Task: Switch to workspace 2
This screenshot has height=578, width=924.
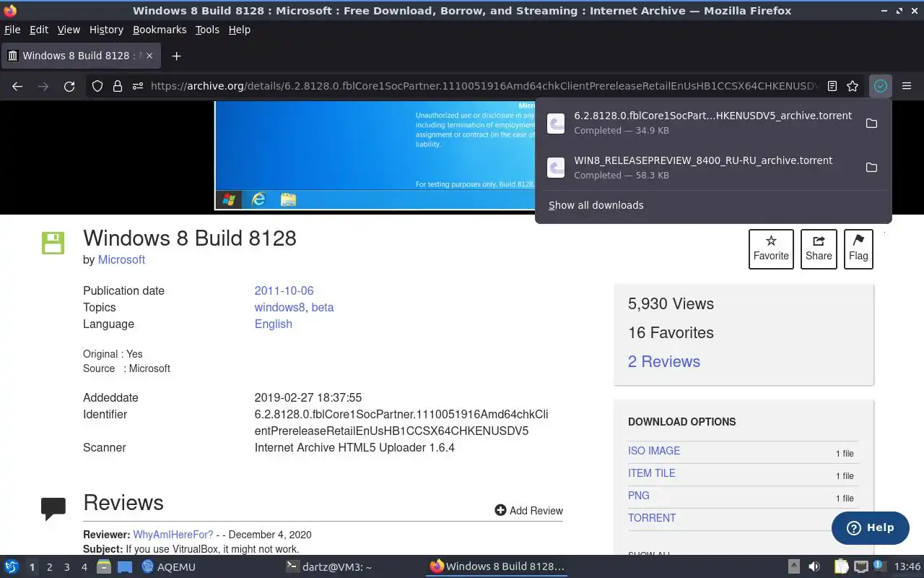Action: pos(49,567)
